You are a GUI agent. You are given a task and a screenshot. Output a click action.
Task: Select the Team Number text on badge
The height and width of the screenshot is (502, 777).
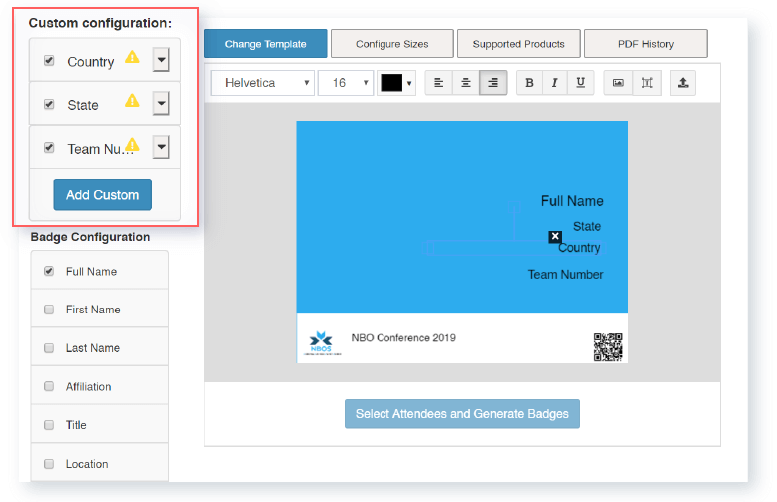click(565, 275)
